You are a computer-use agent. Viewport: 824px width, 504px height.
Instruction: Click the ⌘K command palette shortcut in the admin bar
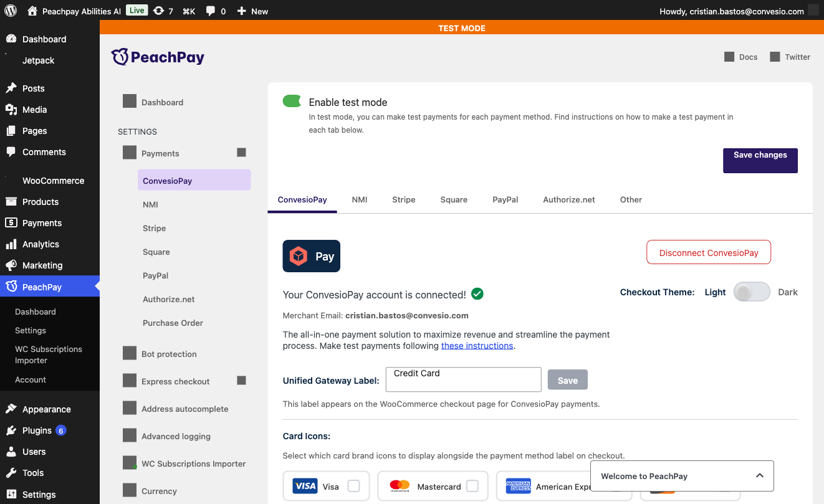click(x=189, y=11)
